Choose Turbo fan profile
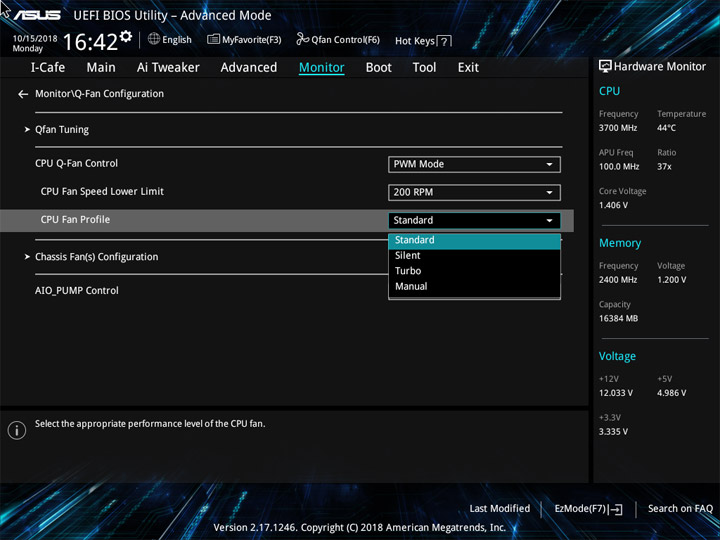The width and height of the screenshot is (720, 540). (474, 271)
